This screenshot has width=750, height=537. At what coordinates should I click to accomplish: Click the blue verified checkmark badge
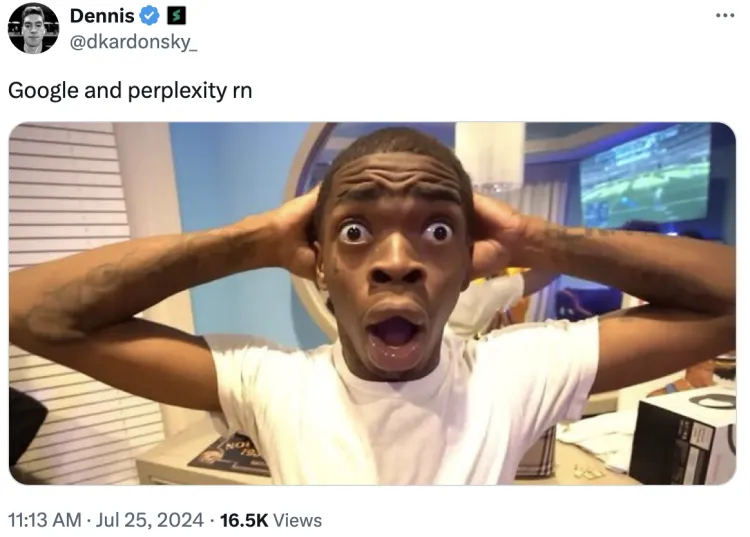point(150,16)
